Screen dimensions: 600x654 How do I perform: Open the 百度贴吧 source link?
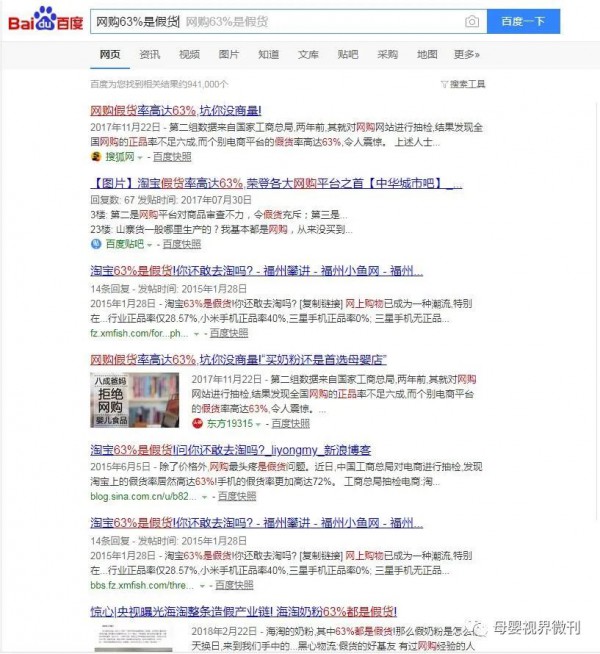coord(125,244)
